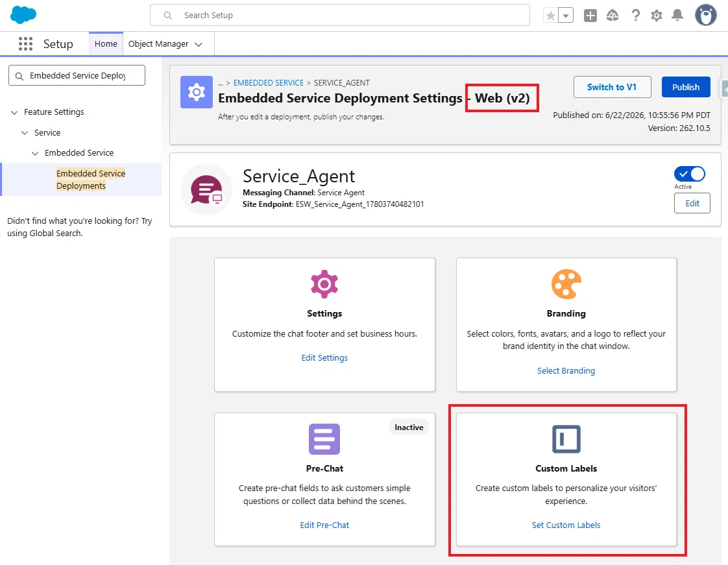728x565 pixels.
Task: Click the Setup app name label
Action: coord(58,43)
